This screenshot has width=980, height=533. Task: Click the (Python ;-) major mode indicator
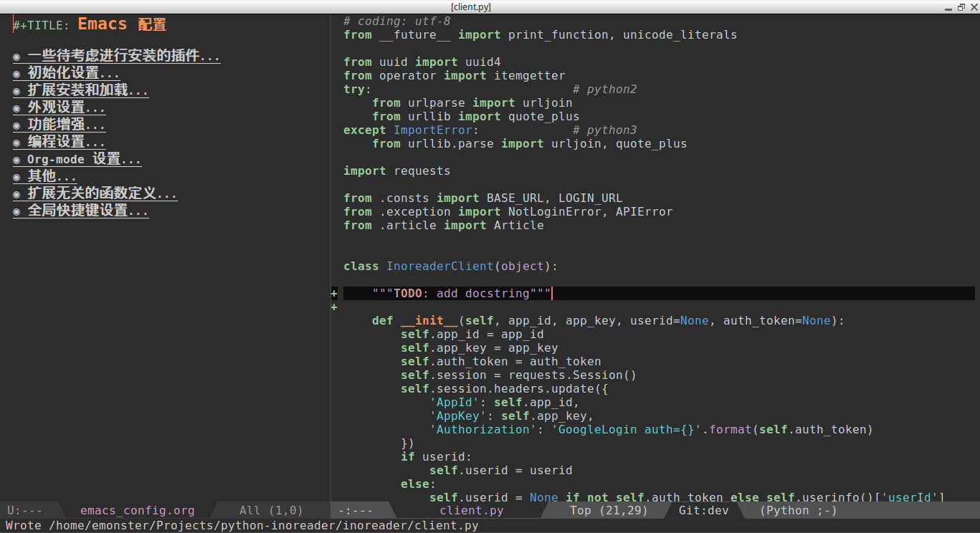pyautogui.click(x=799, y=511)
